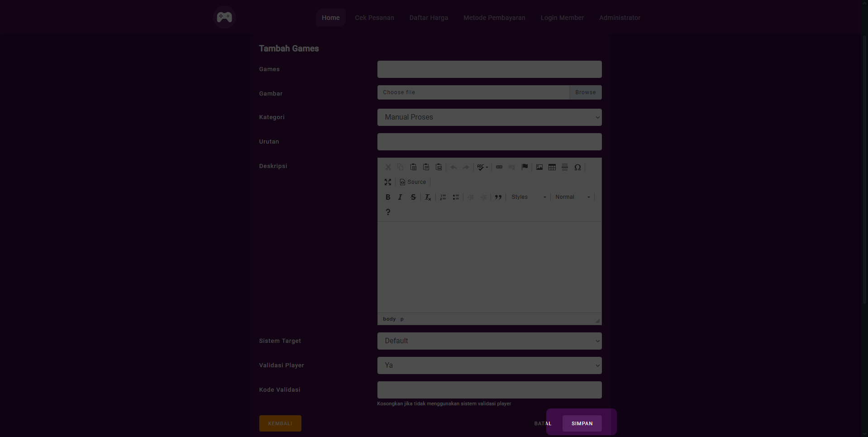The image size is (868, 437).
Task: Click the Decrease Indent icon
Action: 471,197
